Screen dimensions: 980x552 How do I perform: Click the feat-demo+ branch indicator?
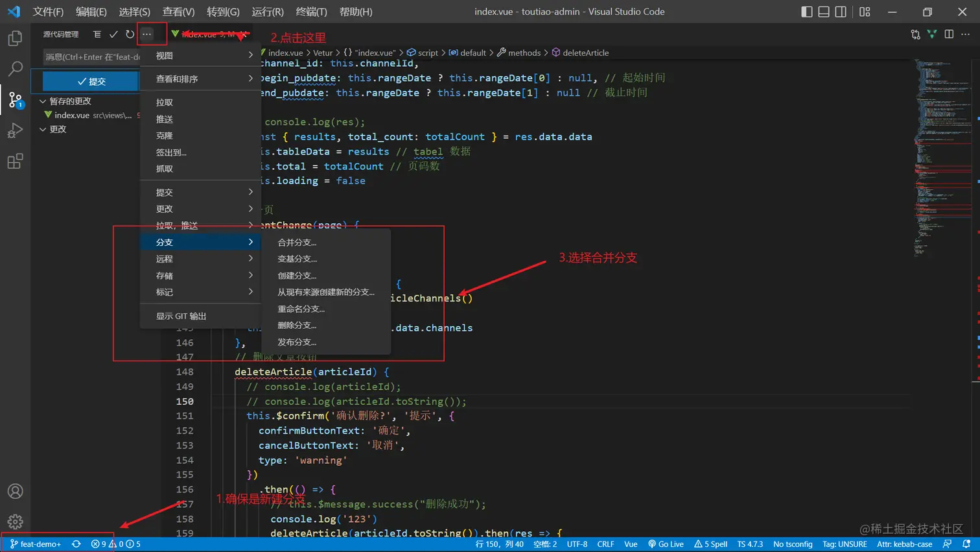35,544
